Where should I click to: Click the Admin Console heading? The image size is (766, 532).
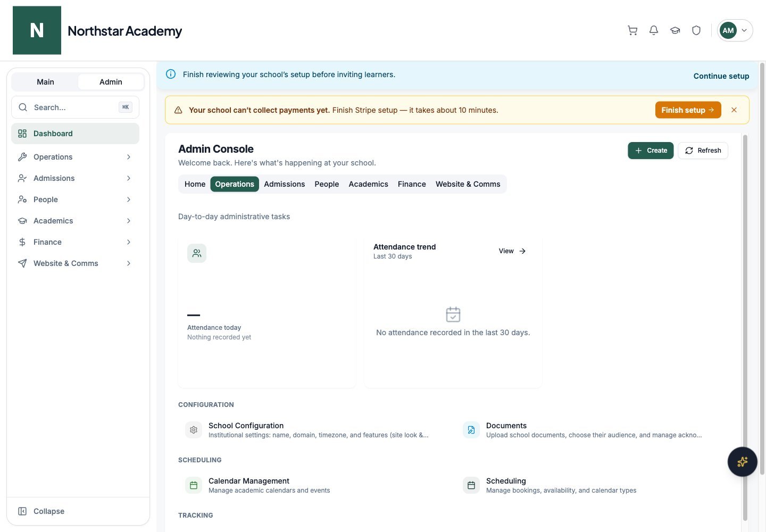pos(216,149)
